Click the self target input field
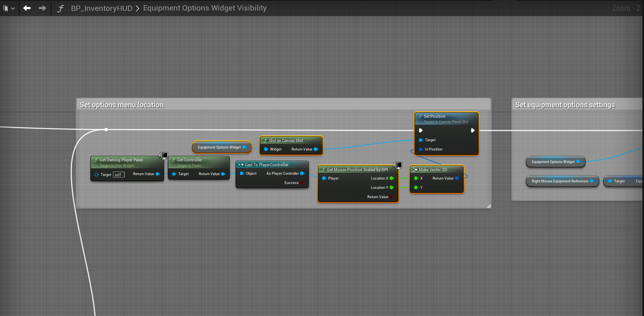 tap(119, 175)
